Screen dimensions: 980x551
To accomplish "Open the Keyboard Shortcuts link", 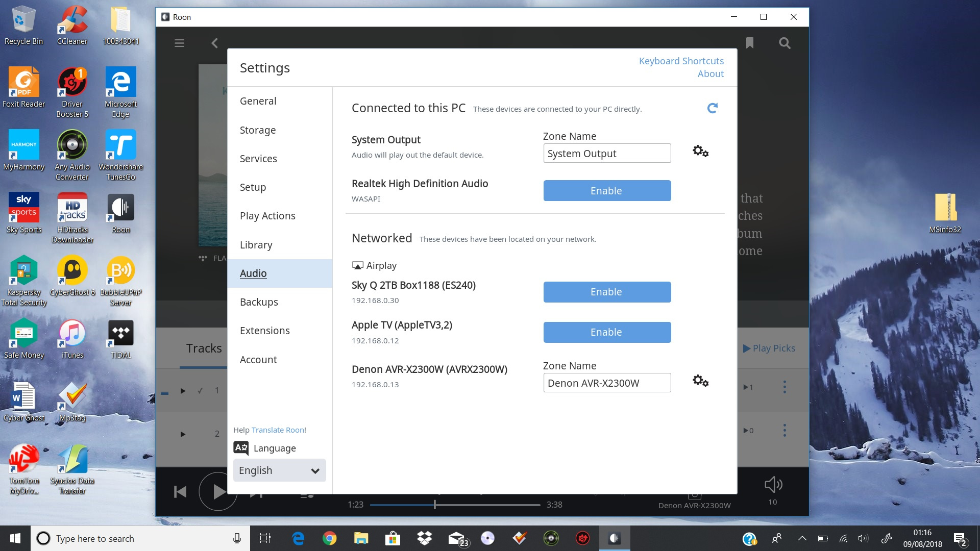I will click(681, 61).
